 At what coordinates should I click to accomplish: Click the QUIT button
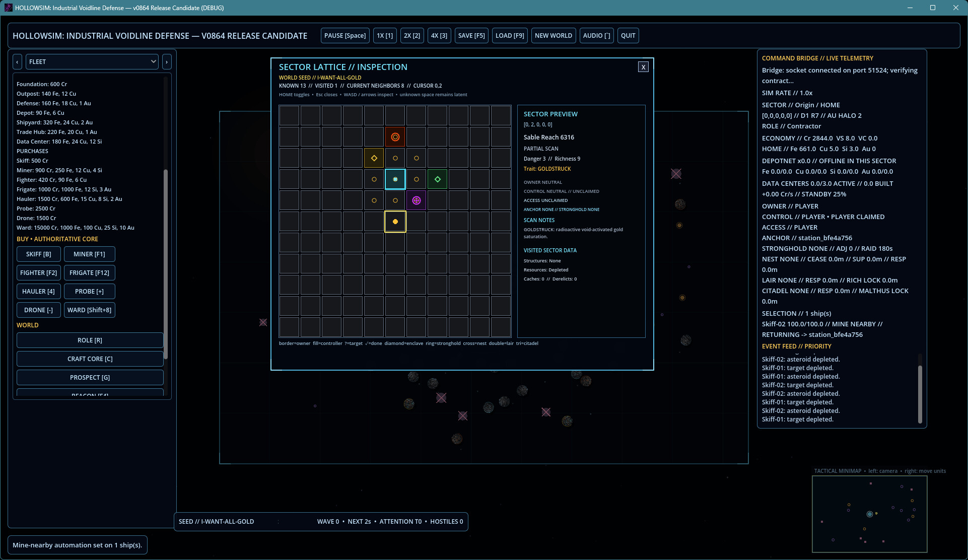coord(628,36)
